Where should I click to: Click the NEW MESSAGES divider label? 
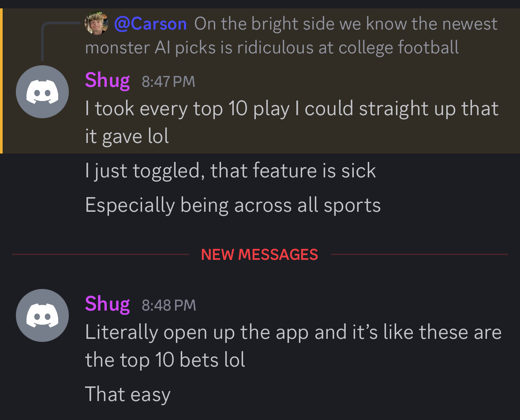point(259,255)
